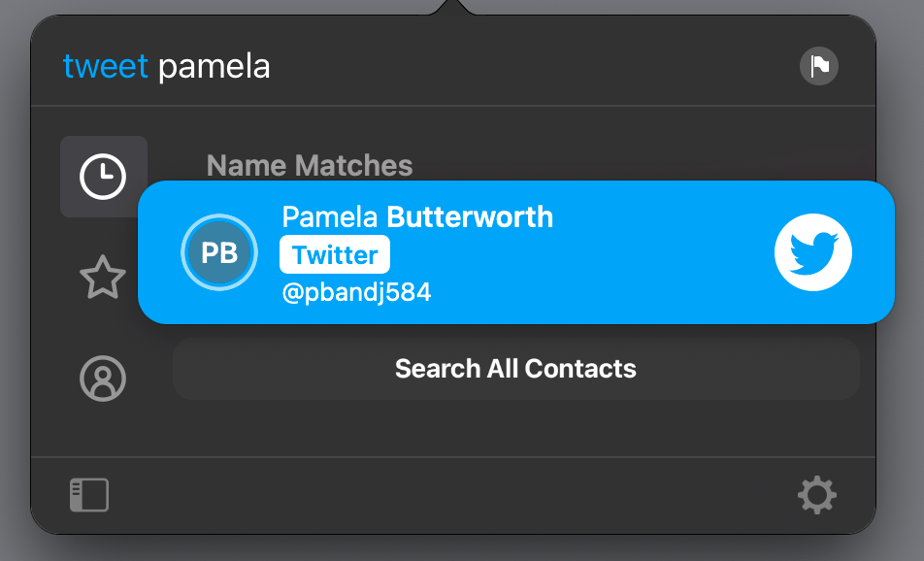Toggle the sidebar panel icon at bottom-left
The width and height of the screenshot is (924, 561).
89,495
